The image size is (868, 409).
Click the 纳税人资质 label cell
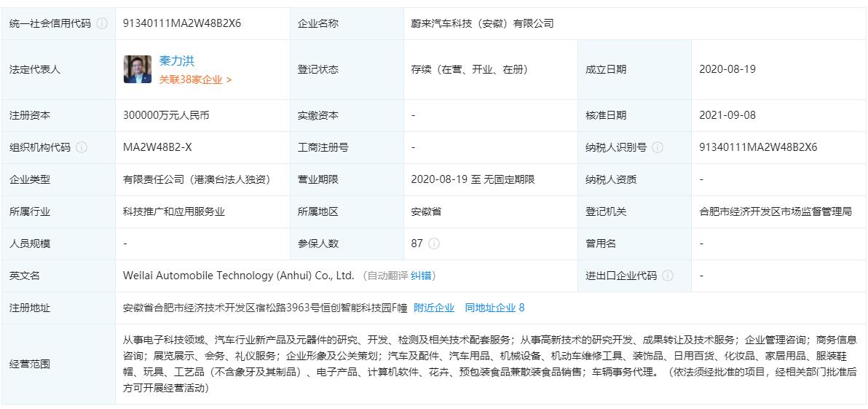pos(634,179)
